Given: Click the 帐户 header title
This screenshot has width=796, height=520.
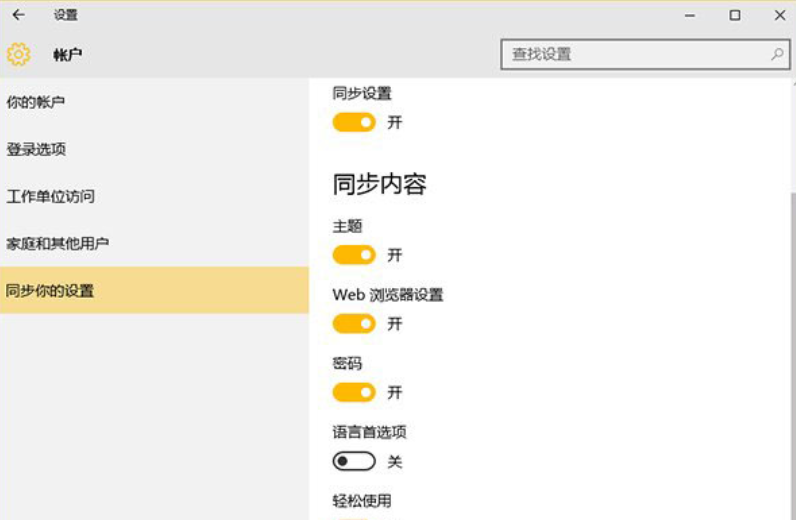Looking at the screenshot, I should [68, 55].
